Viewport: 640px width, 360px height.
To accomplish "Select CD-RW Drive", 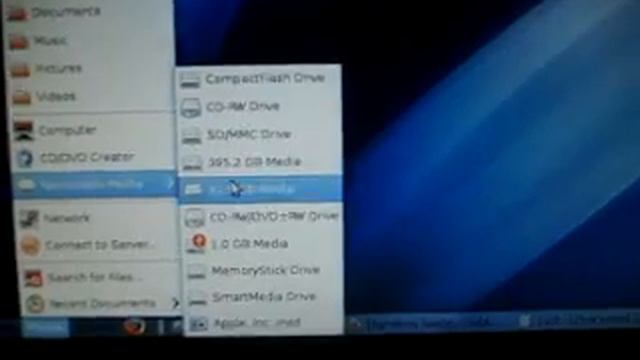I will (260, 107).
